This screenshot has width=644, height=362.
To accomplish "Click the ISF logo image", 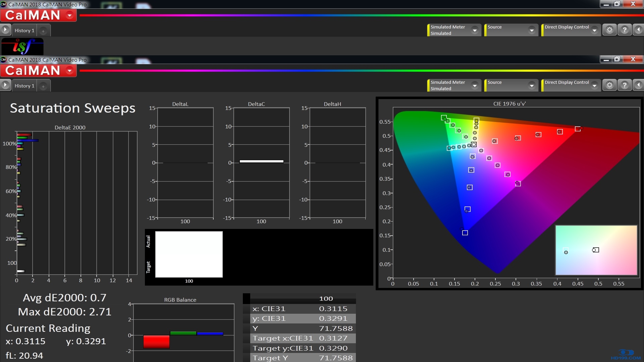I will (x=22, y=46).
